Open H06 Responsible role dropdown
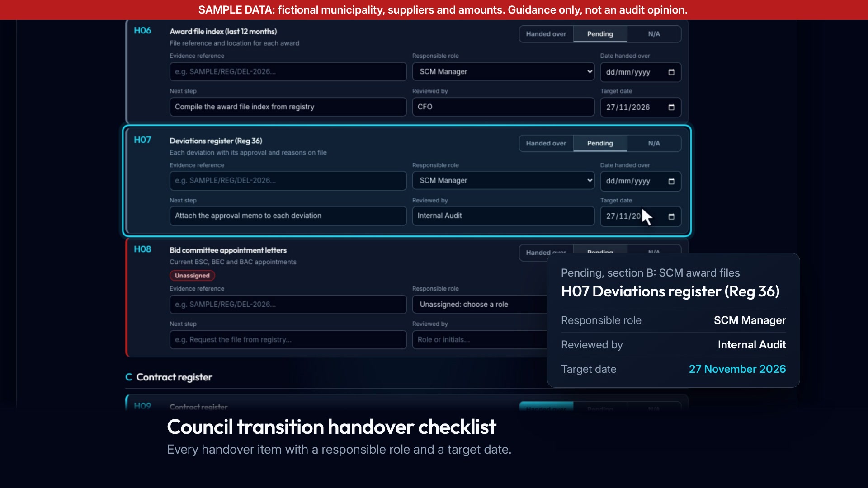 click(x=503, y=72)
